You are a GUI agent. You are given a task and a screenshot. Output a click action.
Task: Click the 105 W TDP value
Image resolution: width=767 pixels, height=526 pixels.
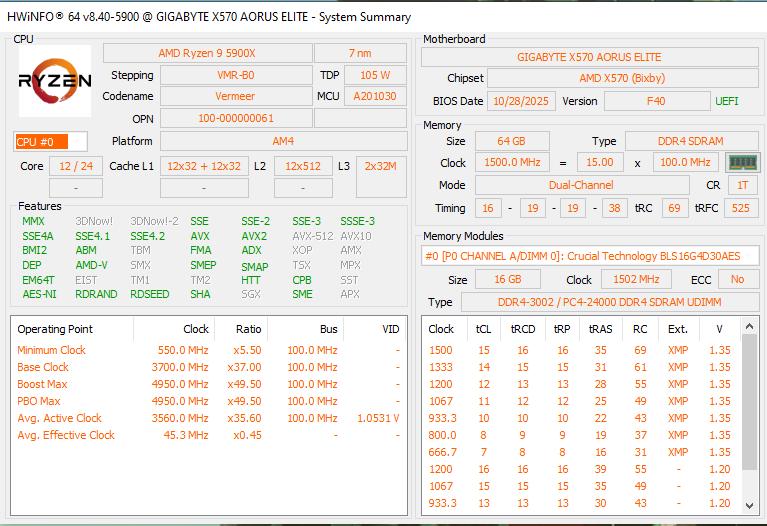[375, 75]
